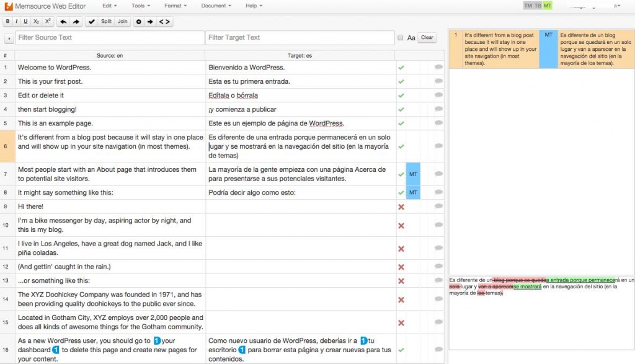Viewport: 635px width, 364px height.
Task: Click target 'Podría decir algo como esto:'
Action: point(252,193)
